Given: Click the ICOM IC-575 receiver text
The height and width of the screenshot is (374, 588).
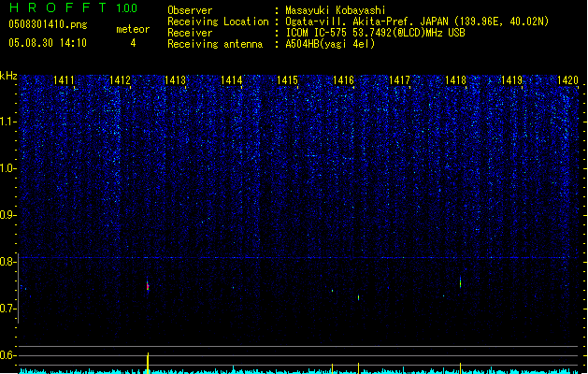Looking at the screenshot, I should [x=375, y=33].
